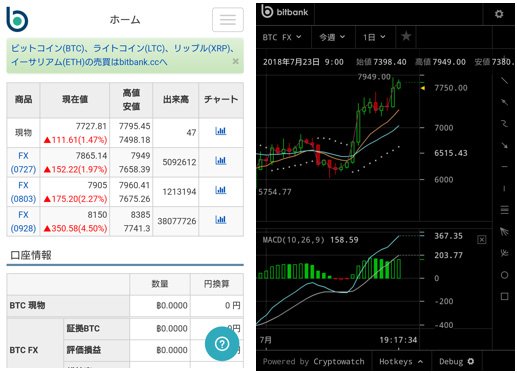Click the volume value 5092612

pyautogui.click(x=179, y=162)
